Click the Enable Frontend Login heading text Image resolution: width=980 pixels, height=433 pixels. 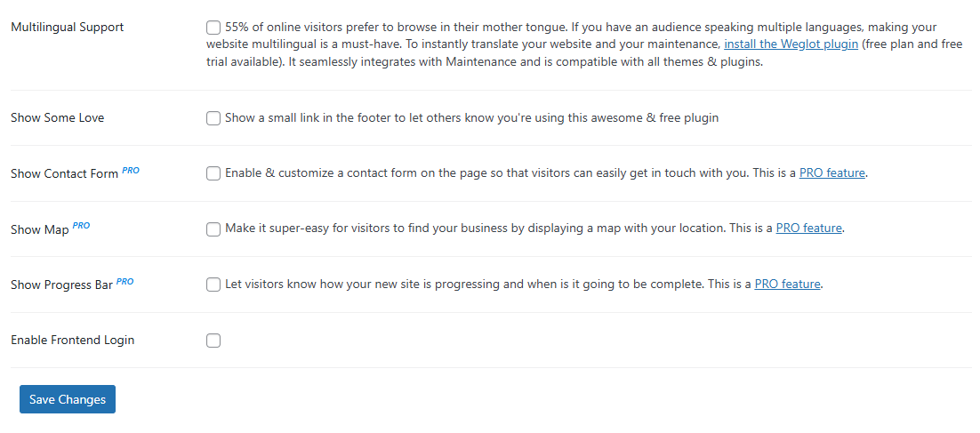coord(73,341)
